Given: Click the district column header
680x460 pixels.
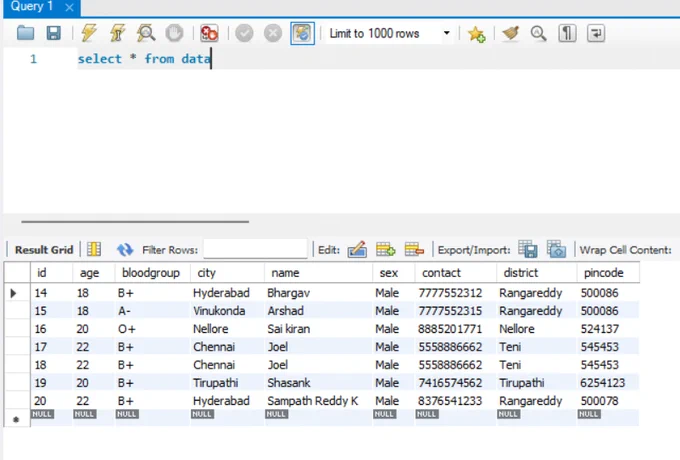Looking at the screenshot, I should point(536,273).
